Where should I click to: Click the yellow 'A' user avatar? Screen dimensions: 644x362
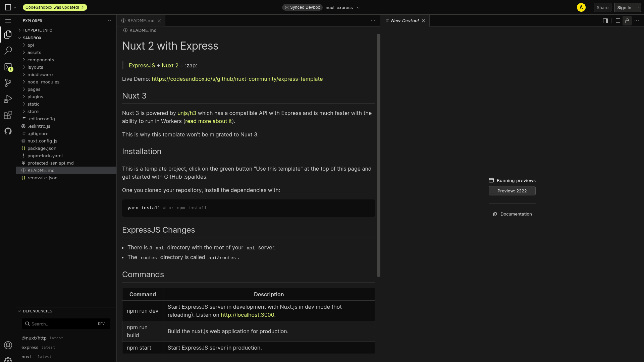coord(581,7)
